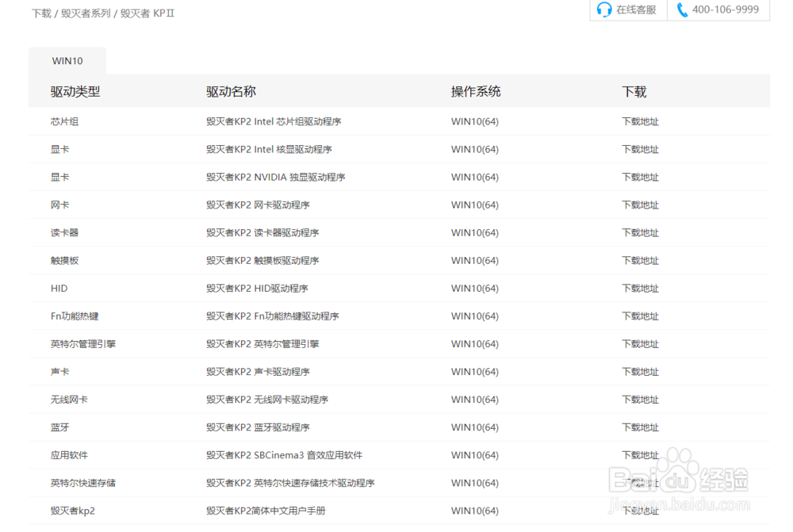
Task: Download the Fn功能热键驱动程序 hotkey driver
Action: click(x=640, y=316)
